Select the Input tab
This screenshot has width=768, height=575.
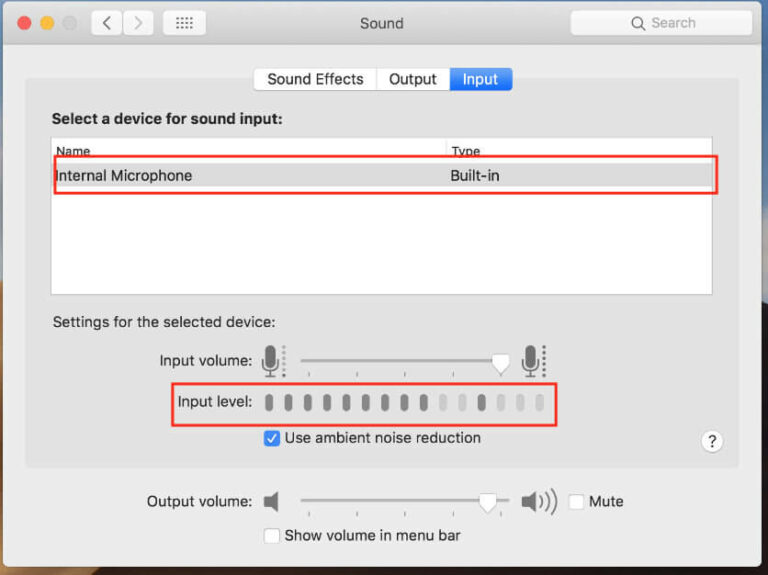coord(480,79)
